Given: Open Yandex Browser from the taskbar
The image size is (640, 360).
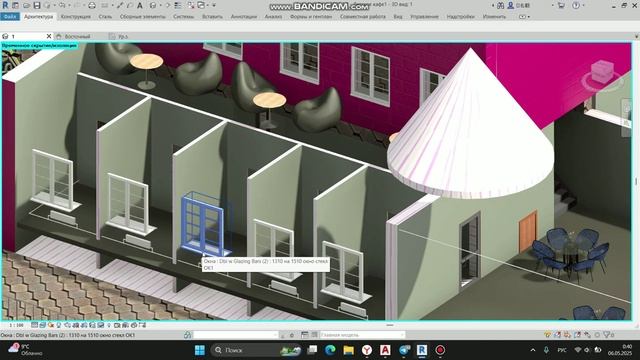Looking at the screenshot, I should click(367, 350).
